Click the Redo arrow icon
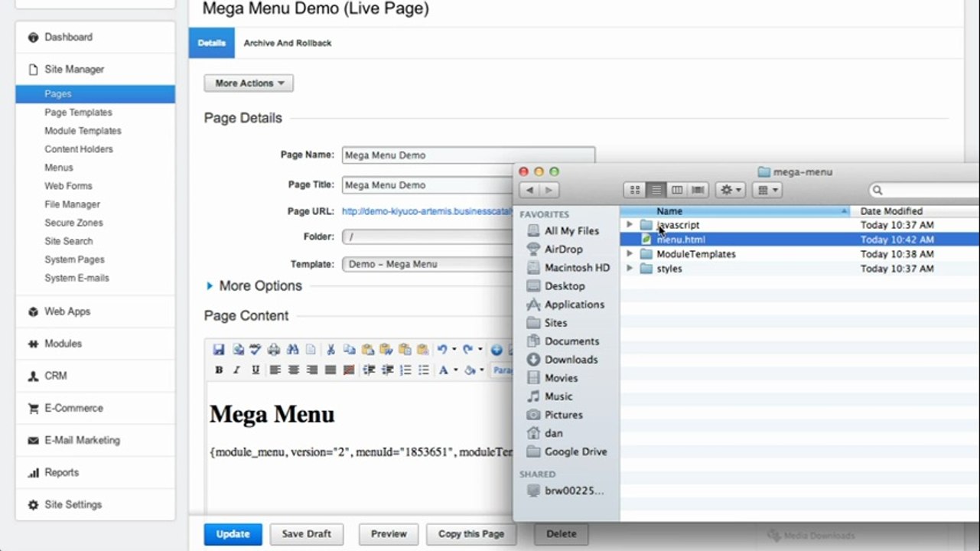980x551 pixels. pos(467,350)
